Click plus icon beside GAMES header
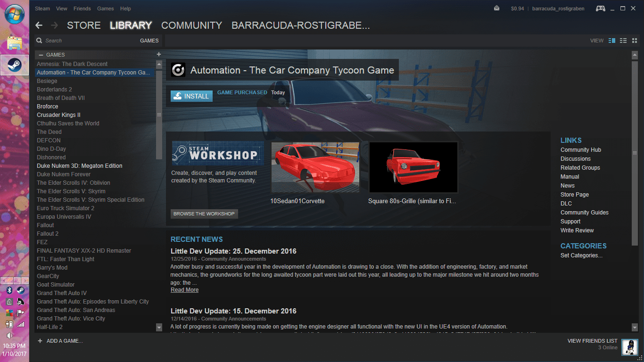 tap(159, 55)
